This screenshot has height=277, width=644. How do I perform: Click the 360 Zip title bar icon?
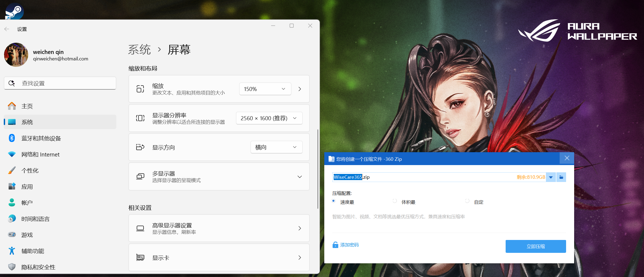[331, 159]
